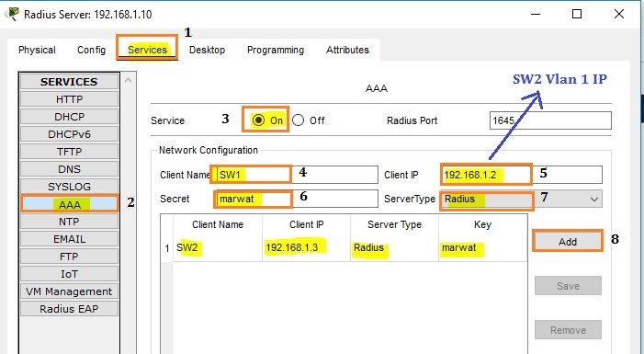Click the Client Name column header
The image size is (644, 354).
click(218, 224)
